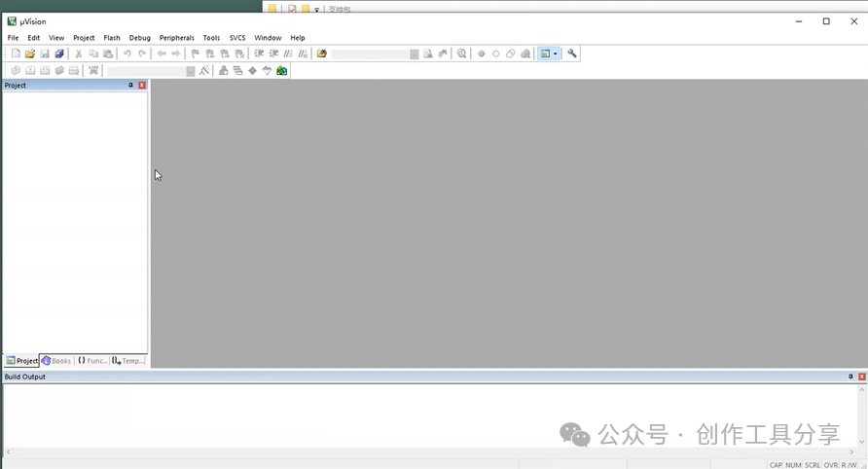
Task: Toggle the window layout button
Action: point(545,54)
